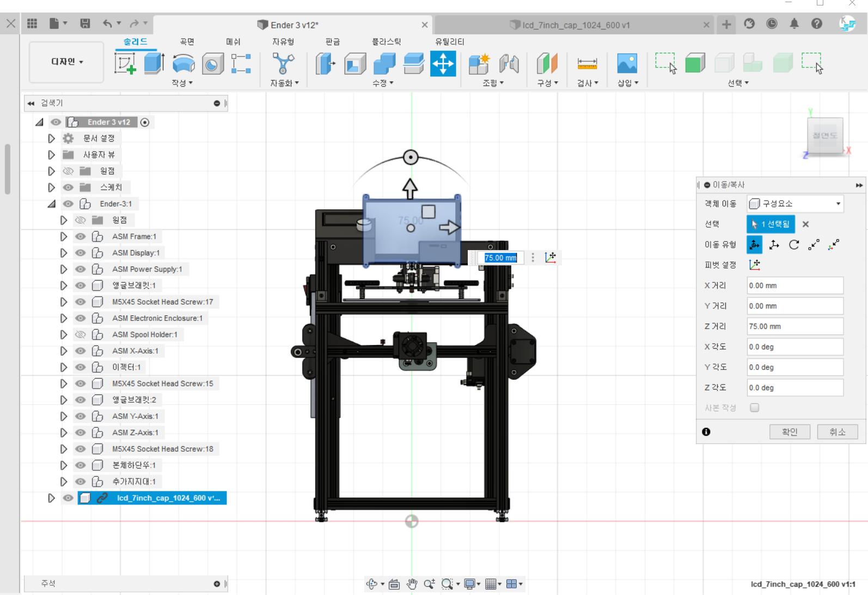This screenshot has width=868, height=595.
Task: Select the Revolve tool icon
Action: pyautogui.click(x=184, y=64)
